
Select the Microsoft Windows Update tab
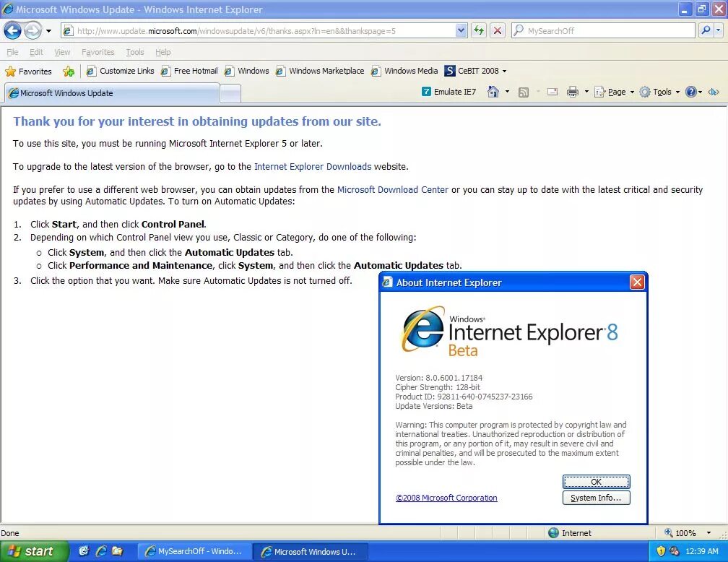111,93
